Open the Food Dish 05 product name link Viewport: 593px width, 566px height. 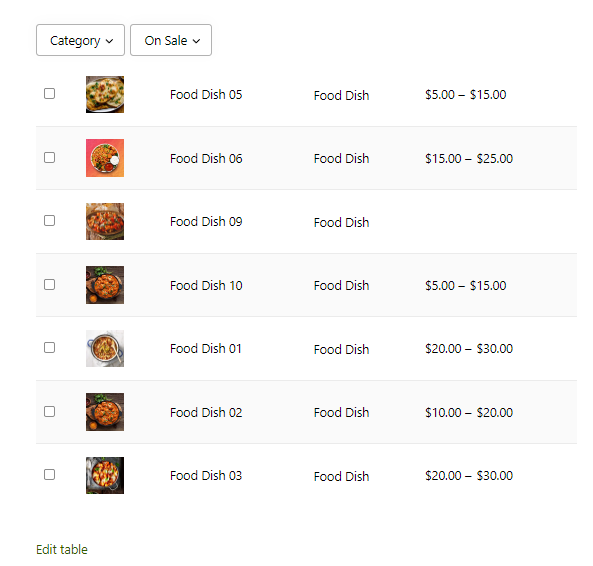click(206, 95)
